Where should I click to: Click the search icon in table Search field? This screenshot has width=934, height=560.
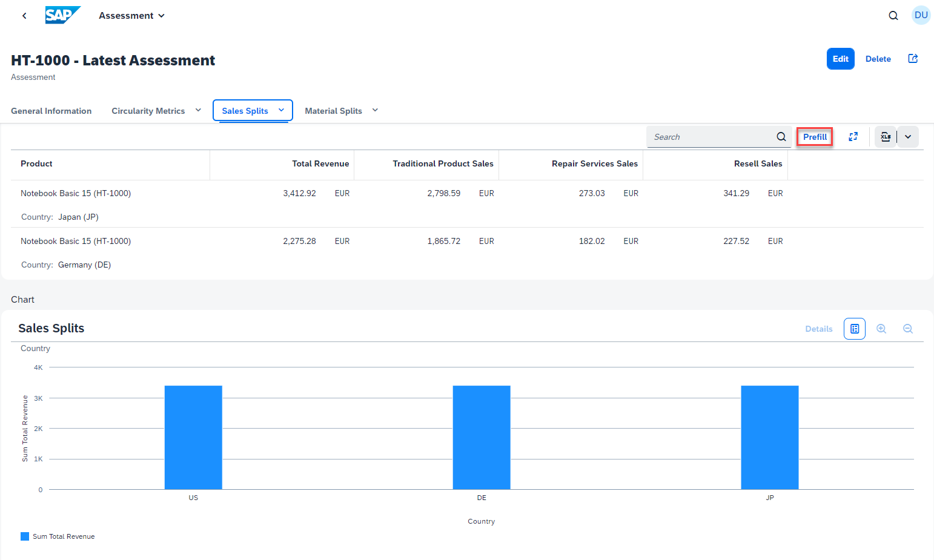pyautogui.click(x=781, y=137)
